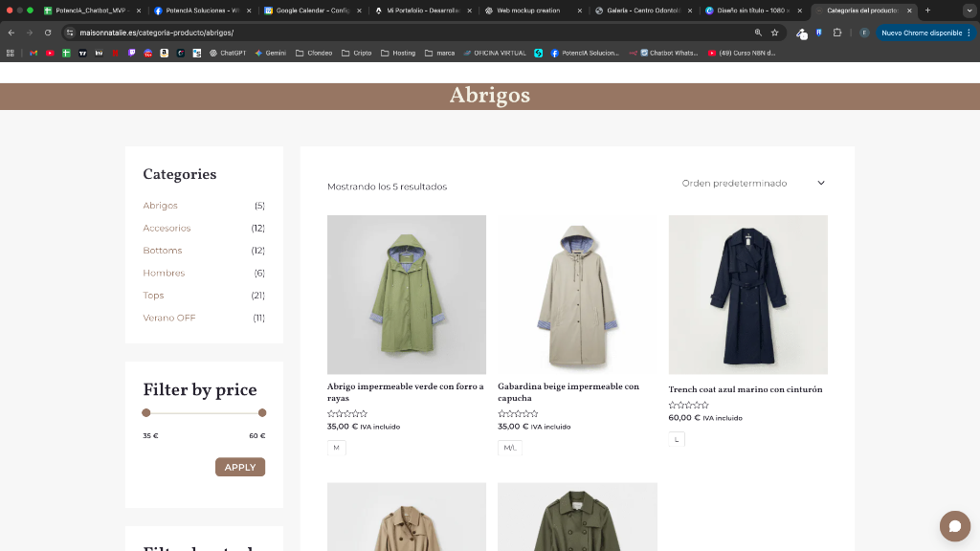Image resolution: width=980 pixels, height=551 pixels.
Task: Select the M size option under Abrigo impermeable
Action: pos(337,446)
